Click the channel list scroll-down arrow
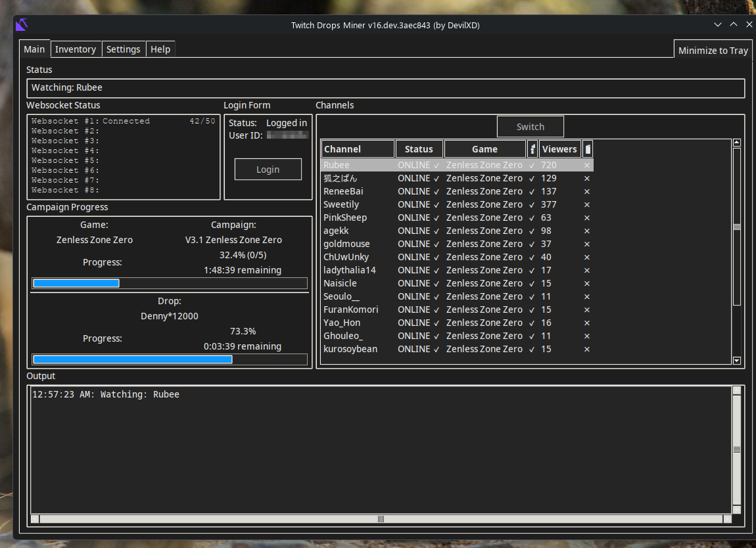The image size is (756, 548). (737, 361)
